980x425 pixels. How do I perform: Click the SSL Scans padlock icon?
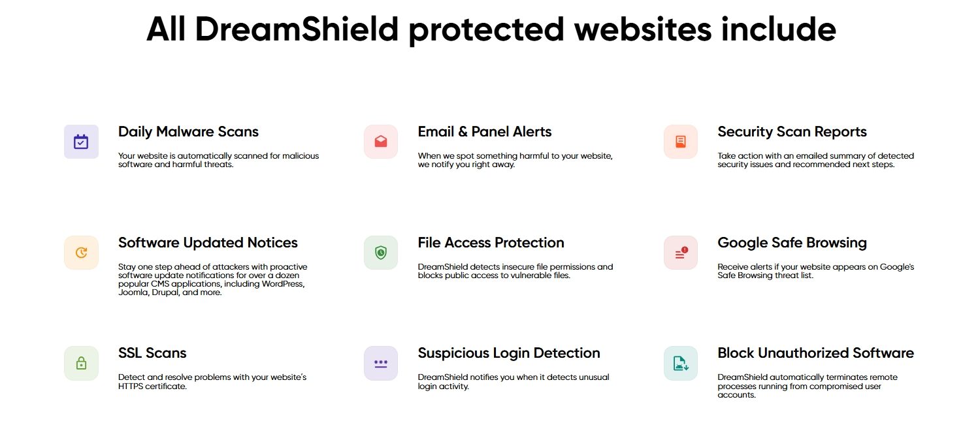click(81, 363)
